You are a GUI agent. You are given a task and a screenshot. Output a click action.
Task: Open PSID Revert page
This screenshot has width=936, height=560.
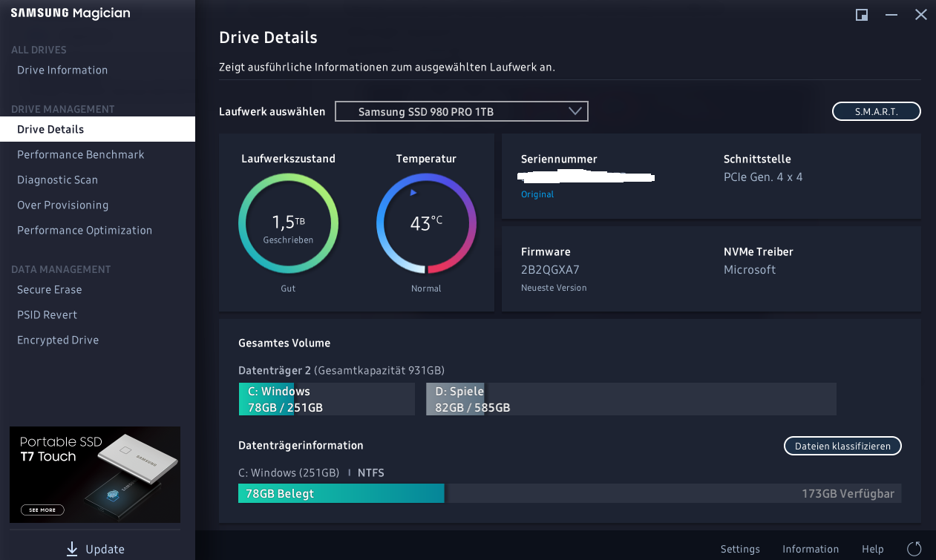pyautogui.click(x=47, y=314)
